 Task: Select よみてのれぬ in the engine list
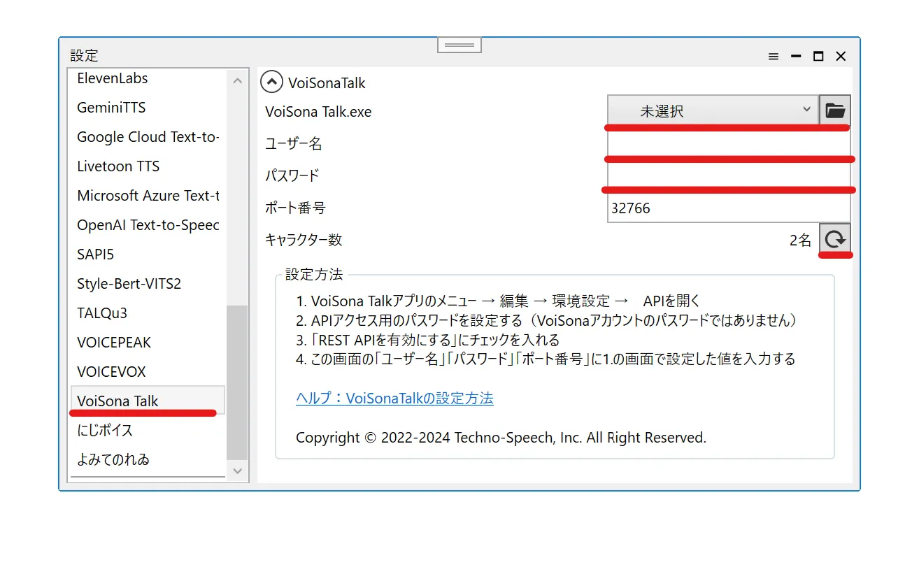pyautogui.click(x=148, y=460)
